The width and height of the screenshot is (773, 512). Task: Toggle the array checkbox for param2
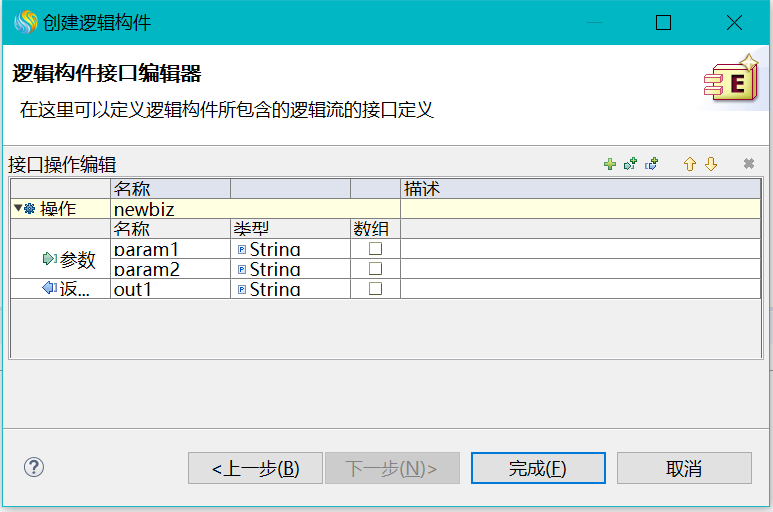[x=375, y=269]
